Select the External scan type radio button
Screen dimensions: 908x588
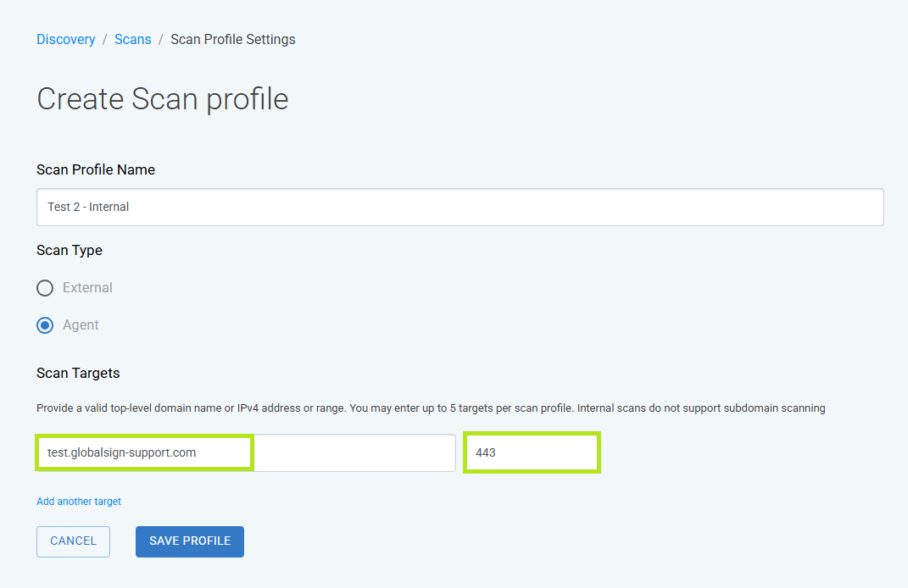click(x=45, y=287)
